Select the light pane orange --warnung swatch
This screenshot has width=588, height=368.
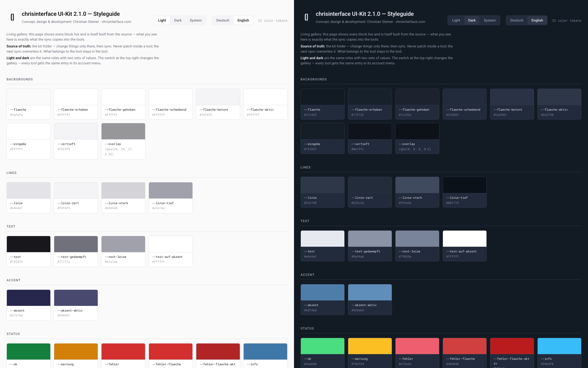76,352
